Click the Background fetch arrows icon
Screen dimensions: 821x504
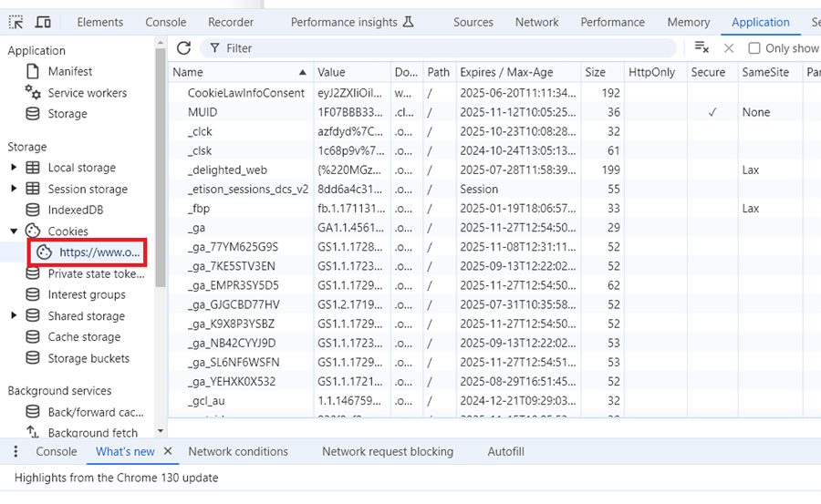33,432
